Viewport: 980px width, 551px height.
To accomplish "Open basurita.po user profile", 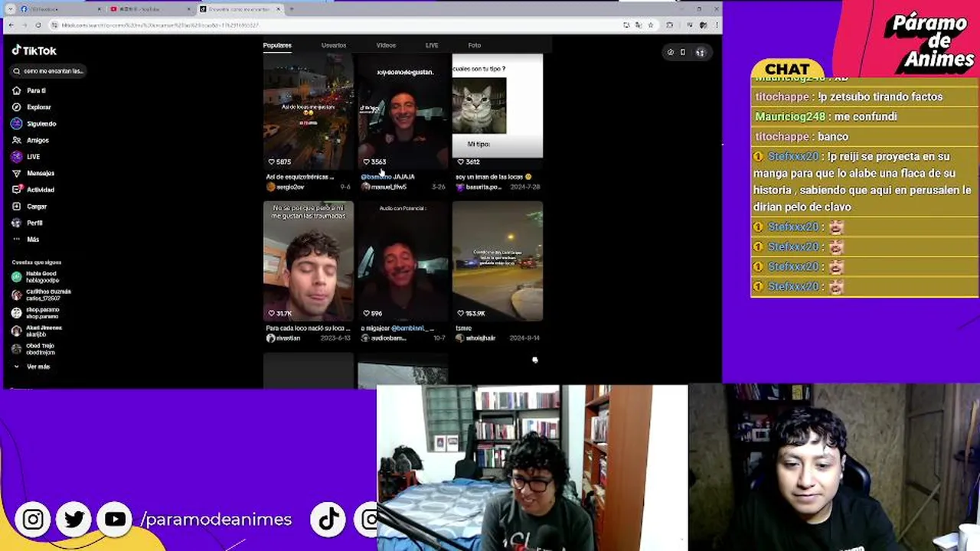I will [479, 187].
